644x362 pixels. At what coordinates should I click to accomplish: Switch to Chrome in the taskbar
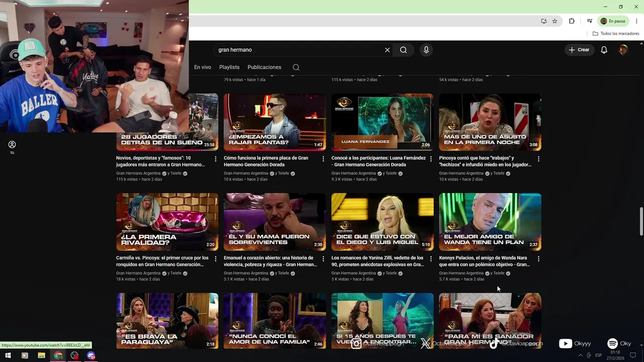coord(58,355)
